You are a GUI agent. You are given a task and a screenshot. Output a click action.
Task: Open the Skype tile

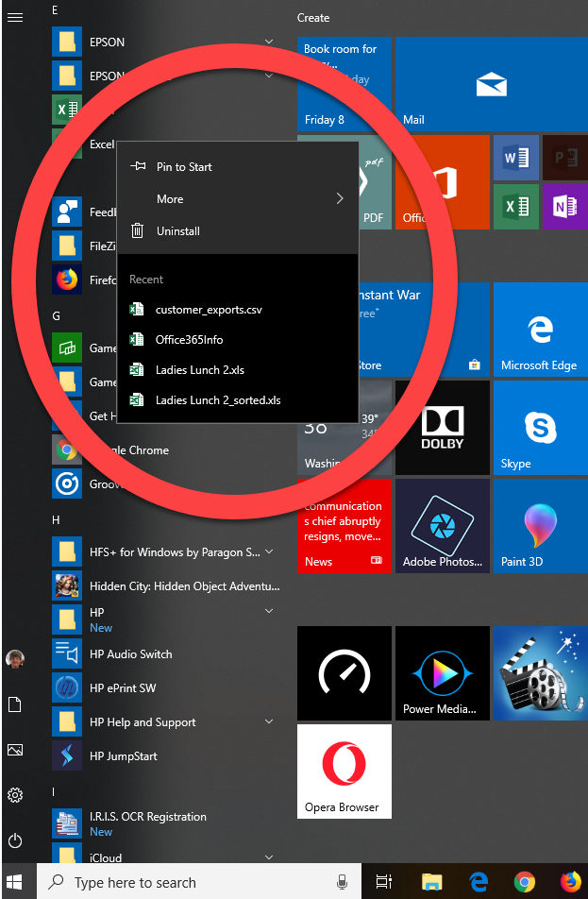pos(541,428)
